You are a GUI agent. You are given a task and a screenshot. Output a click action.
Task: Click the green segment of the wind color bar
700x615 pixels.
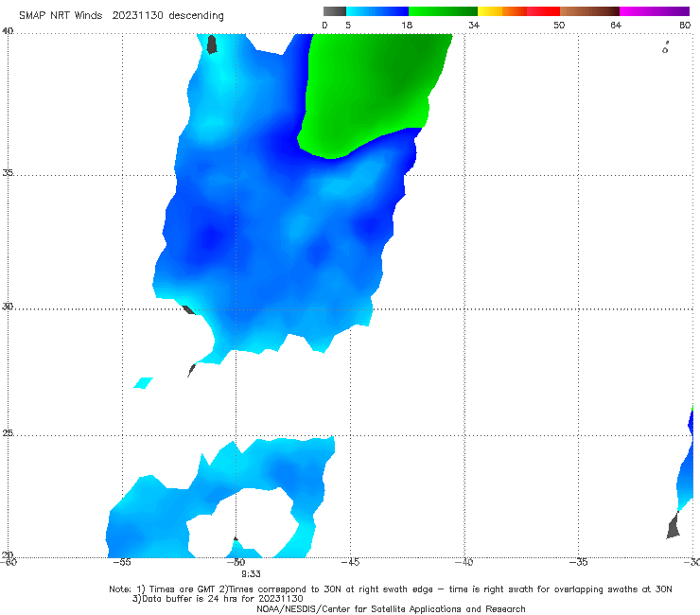coord(443,11)
